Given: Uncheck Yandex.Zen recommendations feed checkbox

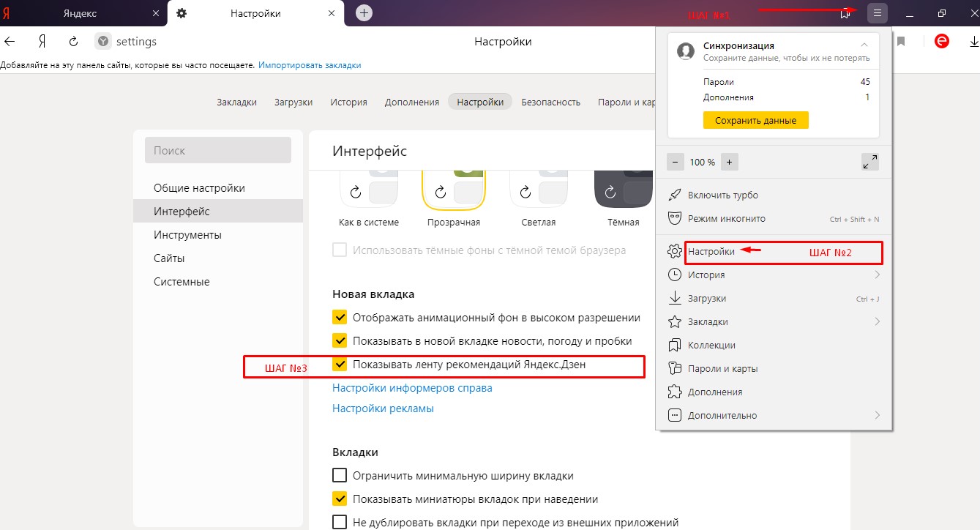Looking at the screenshot, I should click(340, 364).
